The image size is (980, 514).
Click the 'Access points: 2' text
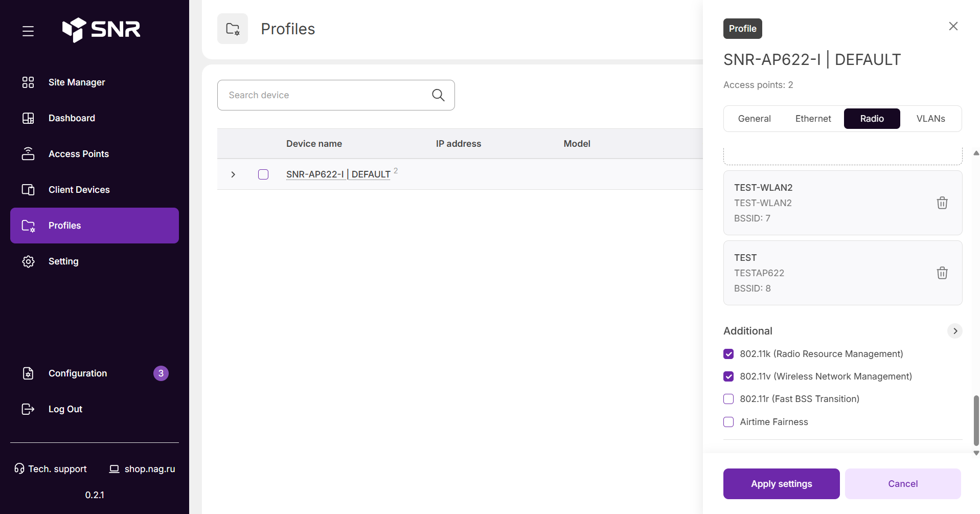coord(758,85)
